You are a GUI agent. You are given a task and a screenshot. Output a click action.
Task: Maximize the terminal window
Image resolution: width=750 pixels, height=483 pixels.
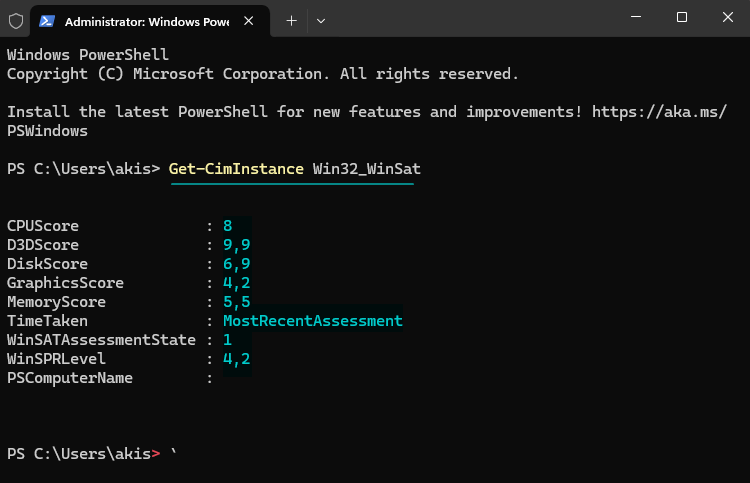point(682,17)
